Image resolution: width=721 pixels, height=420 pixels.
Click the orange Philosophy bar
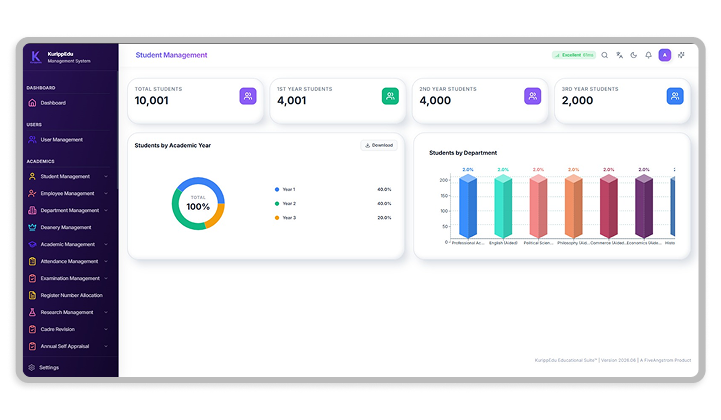point(573,207)
